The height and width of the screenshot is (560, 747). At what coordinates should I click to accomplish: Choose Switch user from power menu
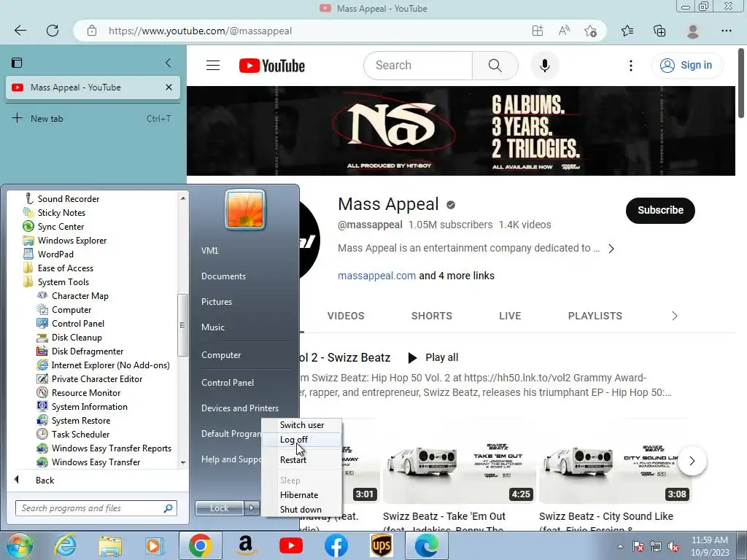click(x=301, y=425)
